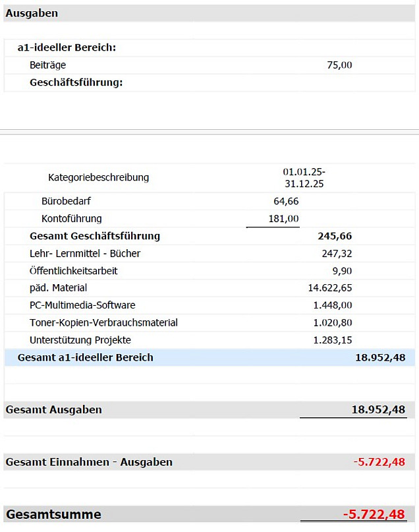Click the Toner-Kopien-Verbrauchsmaterial entry
Screen dimensions: 419x532
[103, 322]
